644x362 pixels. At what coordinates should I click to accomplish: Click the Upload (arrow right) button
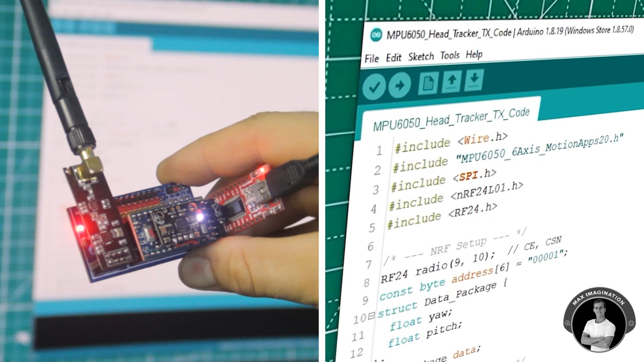pyautogui.click(x=400, y=84)
